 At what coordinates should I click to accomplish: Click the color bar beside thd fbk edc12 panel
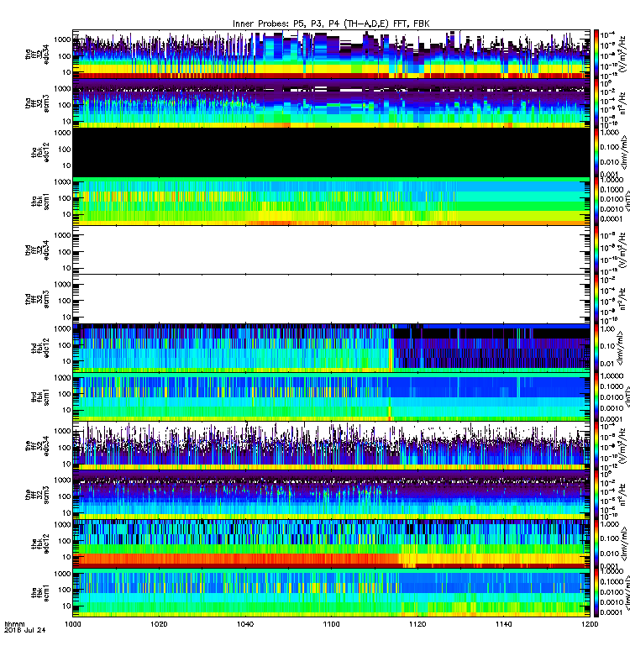tap(596, 348)
